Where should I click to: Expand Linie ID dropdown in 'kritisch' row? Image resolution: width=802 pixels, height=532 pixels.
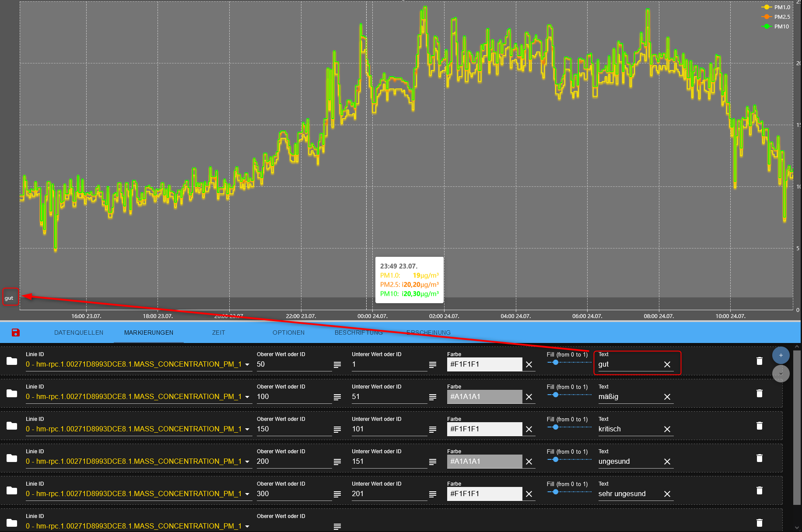247,429
